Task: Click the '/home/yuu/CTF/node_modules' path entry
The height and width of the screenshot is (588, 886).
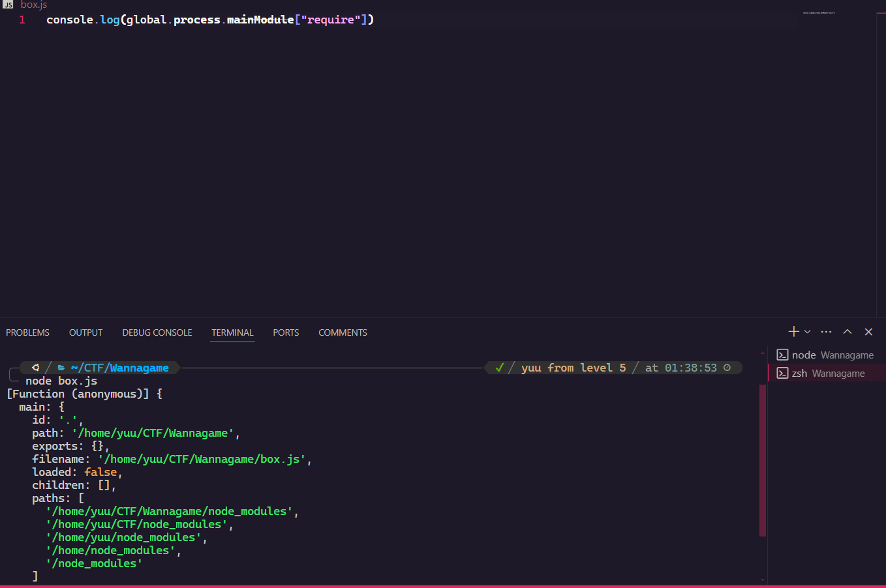Action: tap(136, 524)
